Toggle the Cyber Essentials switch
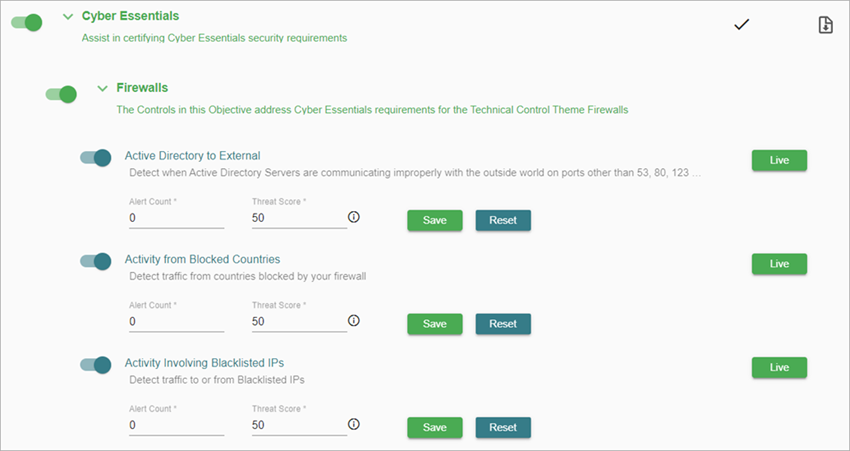Viewport: 850px width, 451px height. point(28,22)
